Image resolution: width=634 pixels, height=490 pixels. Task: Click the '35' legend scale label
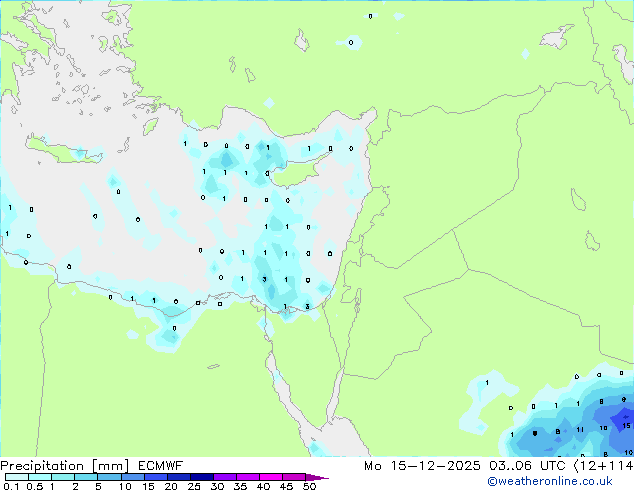[240, 486]
